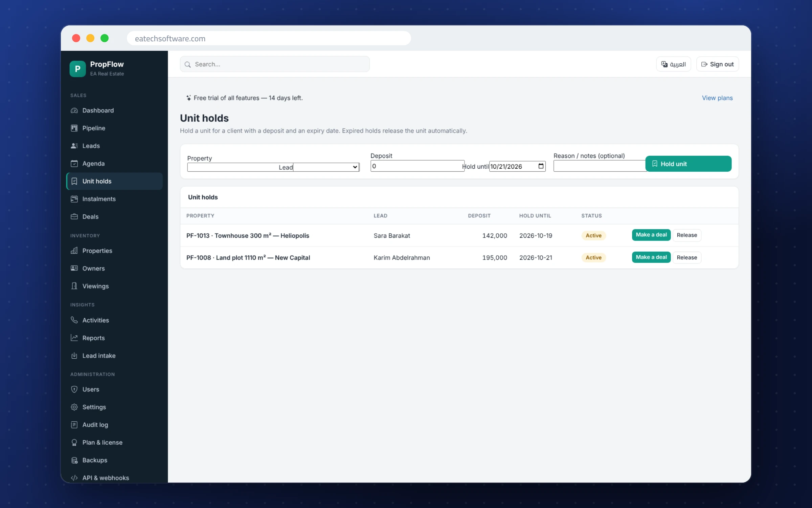
Task: Navigate to Reports page
Action: pyautogui.click(x=115, y=338)
